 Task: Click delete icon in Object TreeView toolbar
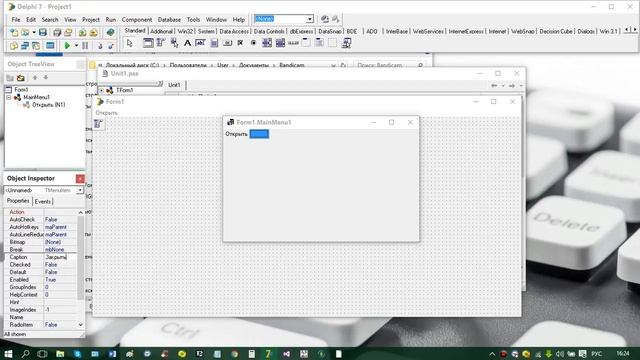pos(20,78)
